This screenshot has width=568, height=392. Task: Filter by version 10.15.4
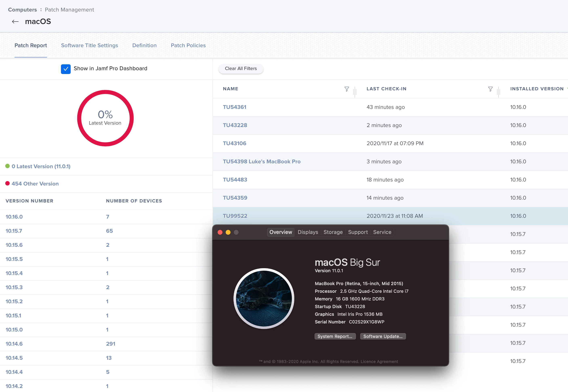[x=14, y=273]
